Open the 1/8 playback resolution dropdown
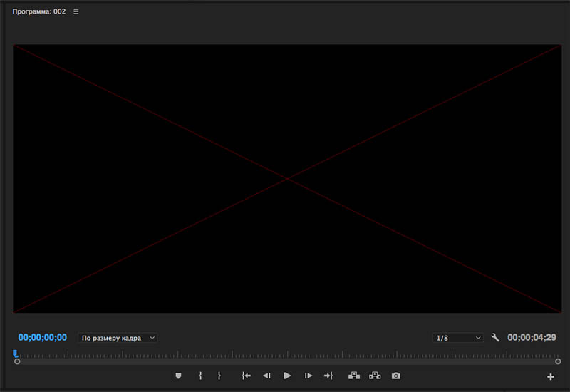 [458, 338]
